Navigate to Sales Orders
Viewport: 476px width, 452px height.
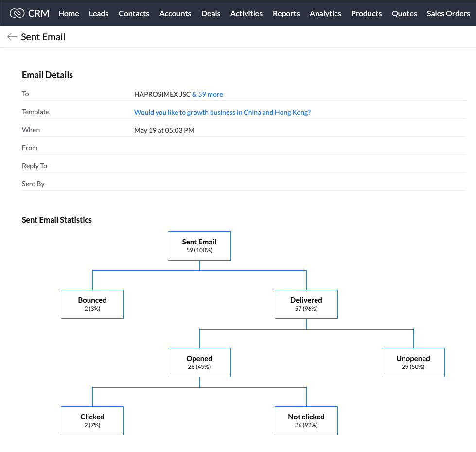click(448, 13)
